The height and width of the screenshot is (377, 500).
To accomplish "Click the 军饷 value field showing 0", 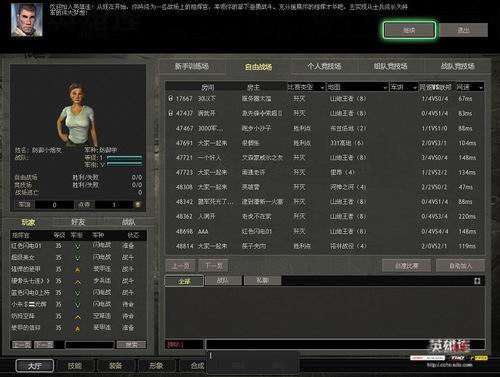I will [54, 205].
